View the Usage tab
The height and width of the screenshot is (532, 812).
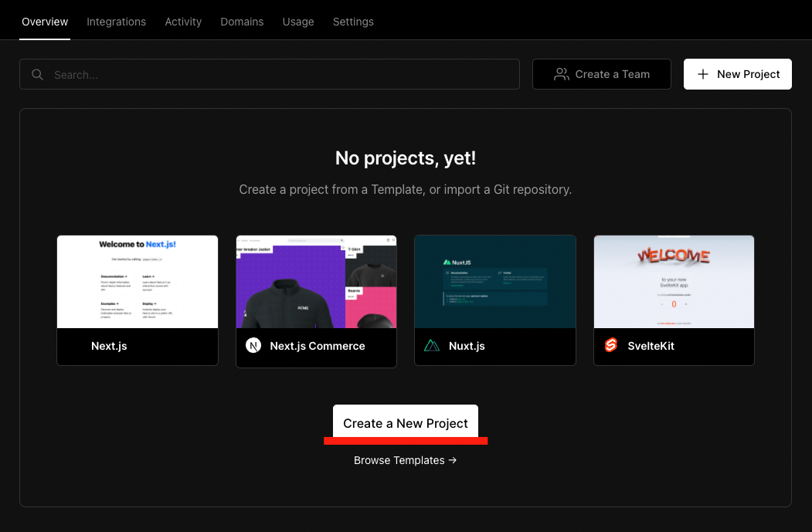click(298, 22)
